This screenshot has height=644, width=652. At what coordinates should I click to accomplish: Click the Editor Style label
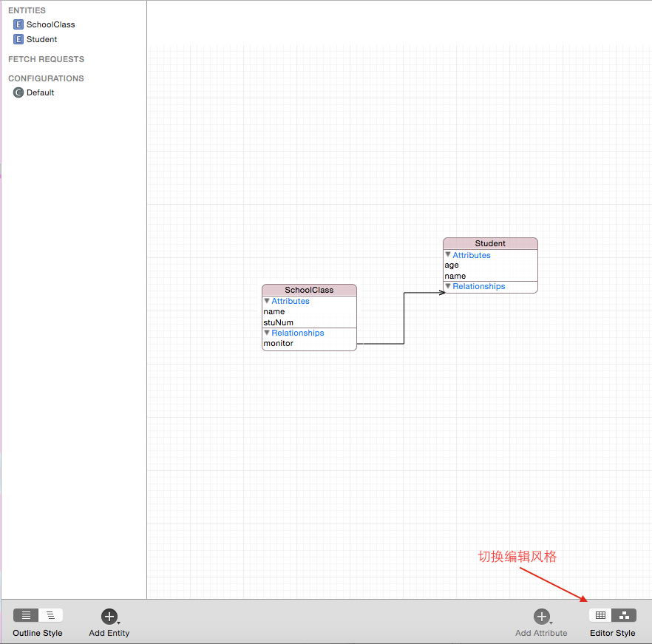pyautogui.click(x=613, y=633)
